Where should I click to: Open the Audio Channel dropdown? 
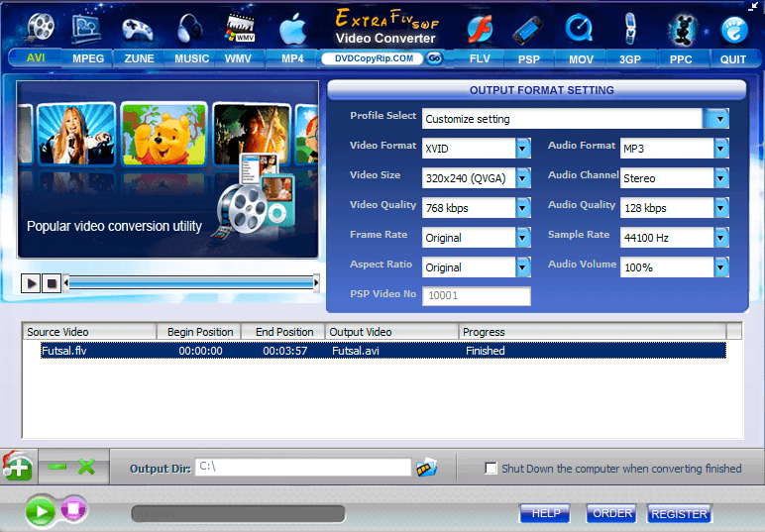click(x=721, y=178)
